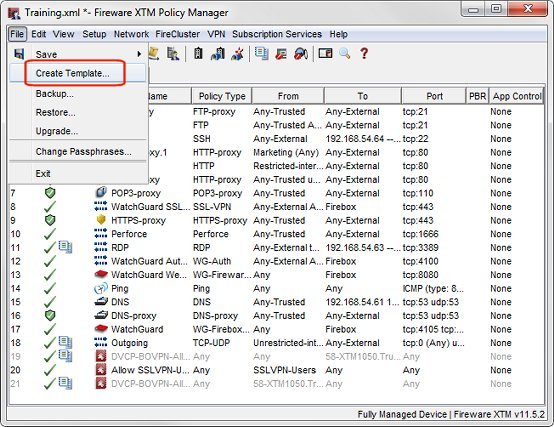Click the PBR column header
Screen dimensions: 554x427
pos(478,96)
